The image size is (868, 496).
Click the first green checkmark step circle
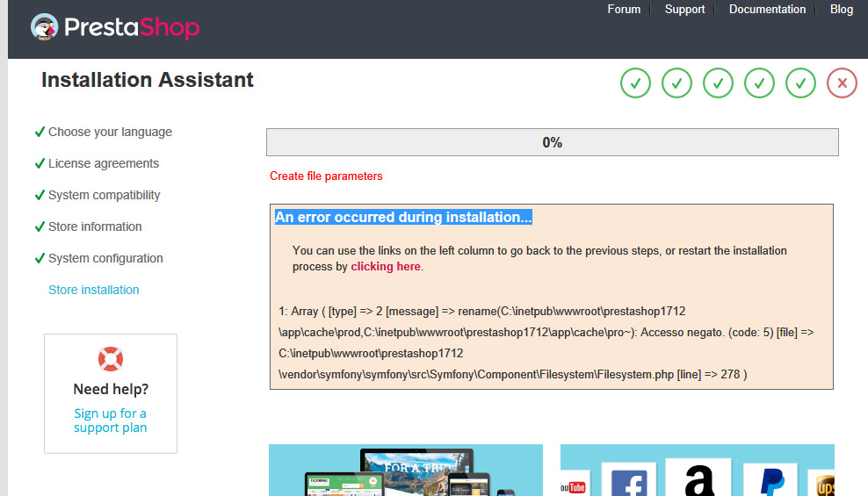[x=635, y=83]
